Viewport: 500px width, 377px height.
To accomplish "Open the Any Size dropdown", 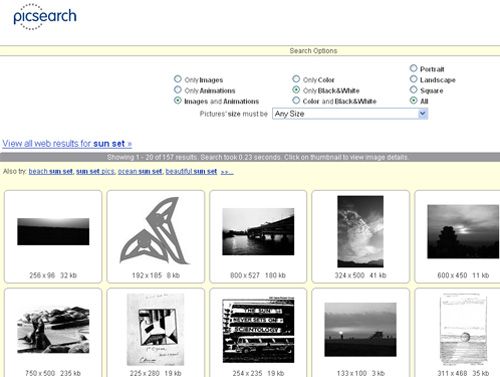I will click(350, 114).
